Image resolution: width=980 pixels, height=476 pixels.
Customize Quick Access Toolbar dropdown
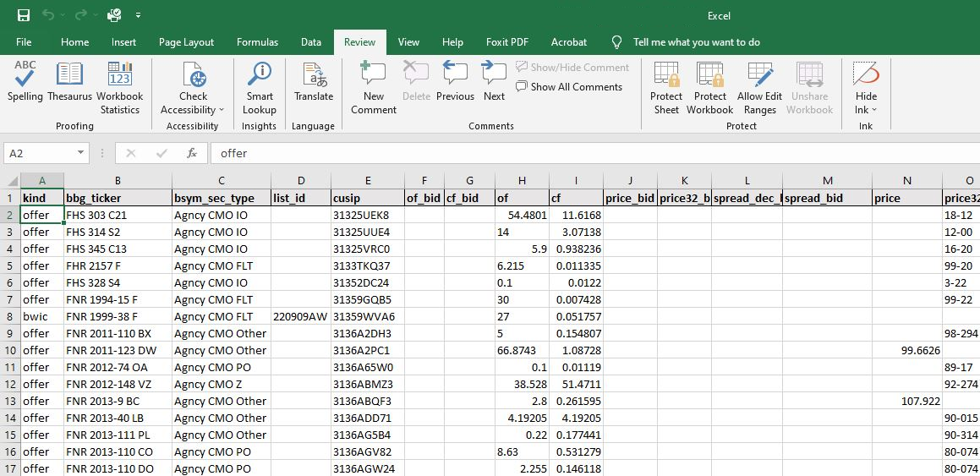click(138, 15)
